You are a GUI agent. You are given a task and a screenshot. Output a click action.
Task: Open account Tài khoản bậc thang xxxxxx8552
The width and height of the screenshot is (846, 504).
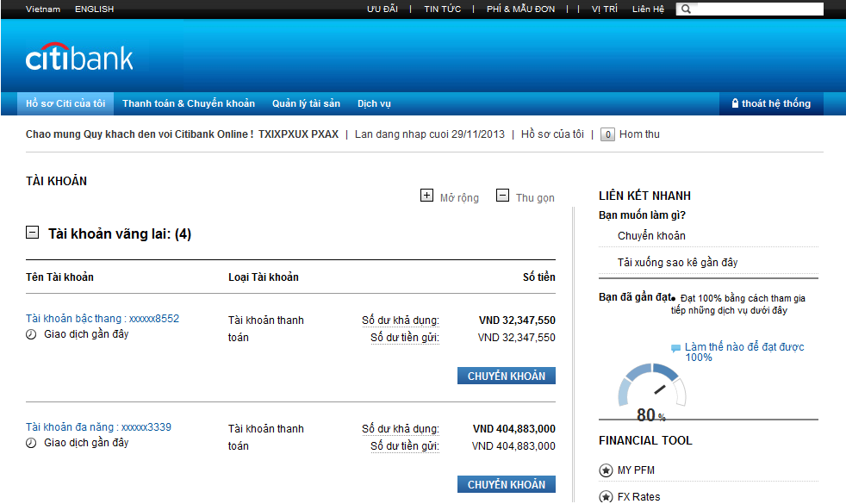click(x=103, y=319)
